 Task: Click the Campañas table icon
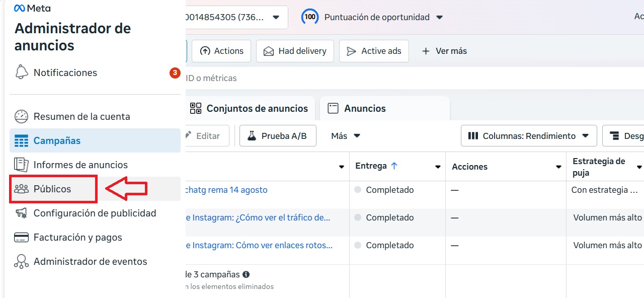pos(21,141)
